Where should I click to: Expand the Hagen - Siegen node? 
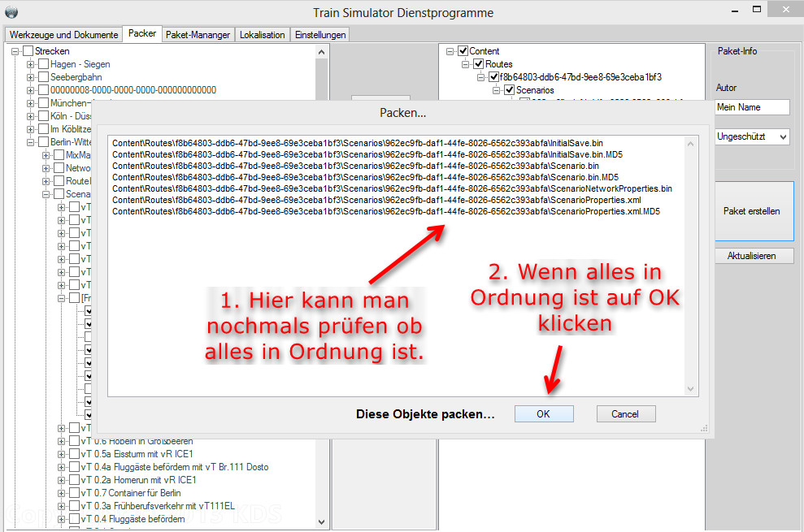click(31, 65)
